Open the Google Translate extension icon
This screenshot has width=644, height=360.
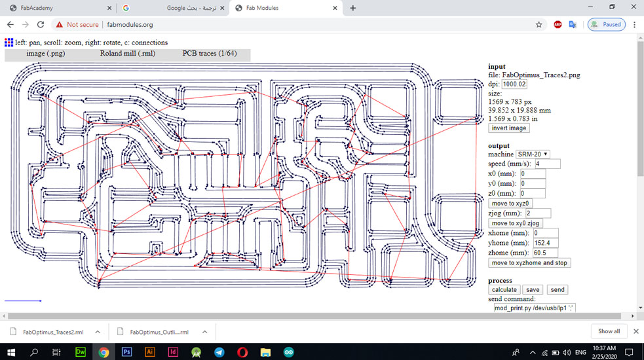(x=573, y=25)
